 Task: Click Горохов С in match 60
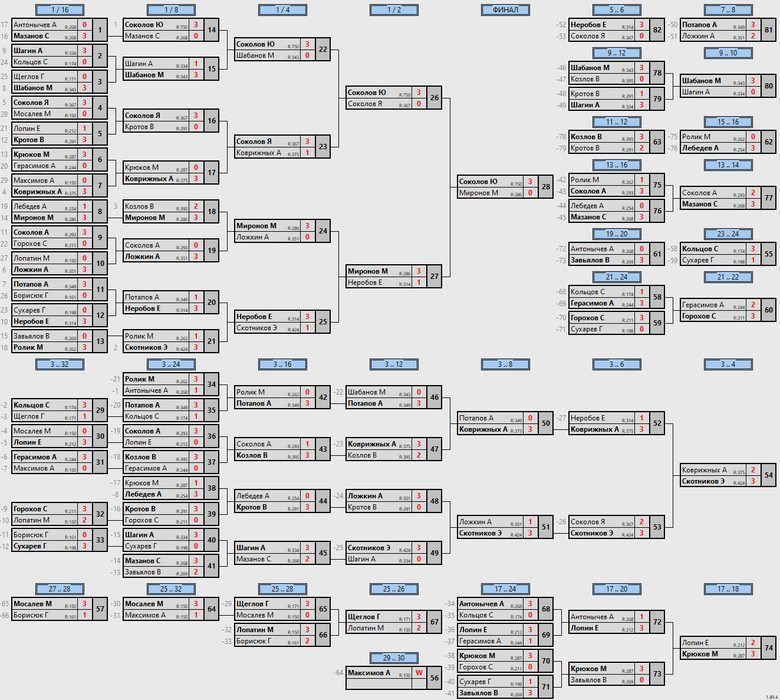tap(699, 316)
